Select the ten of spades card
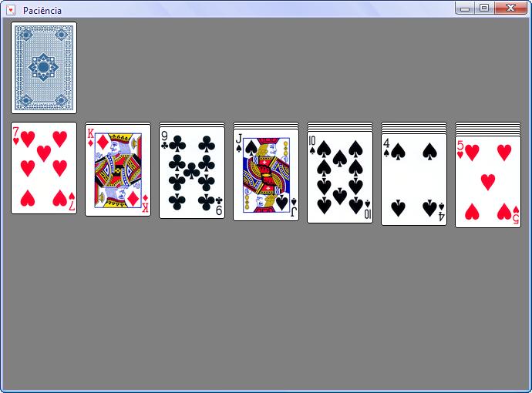Image resolution: width=532 pixels, height=393 pixels. (339, 177)
